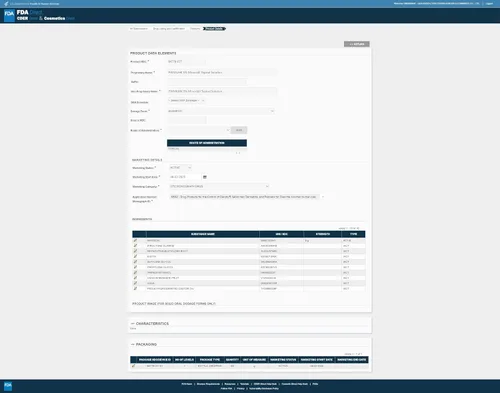Click the pencil icon in the last ingredient row
The image size is (500, 393).
click(x=135, y=288)
